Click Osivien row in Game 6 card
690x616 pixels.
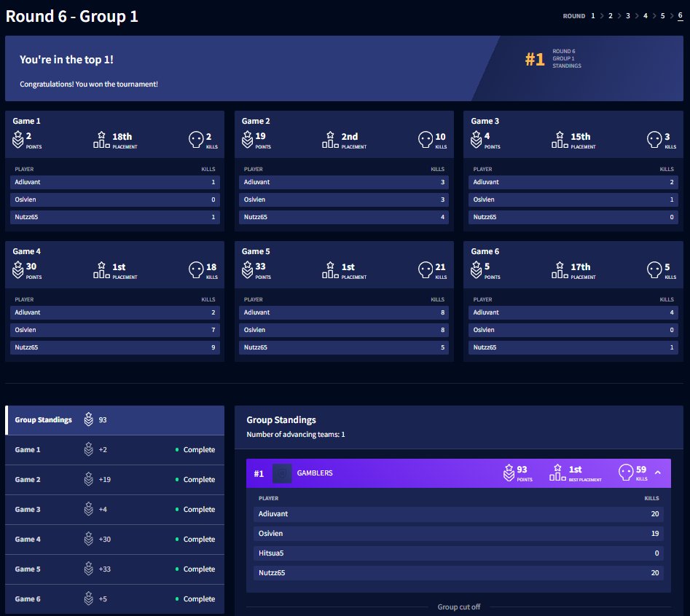click(x=573, y=330)
